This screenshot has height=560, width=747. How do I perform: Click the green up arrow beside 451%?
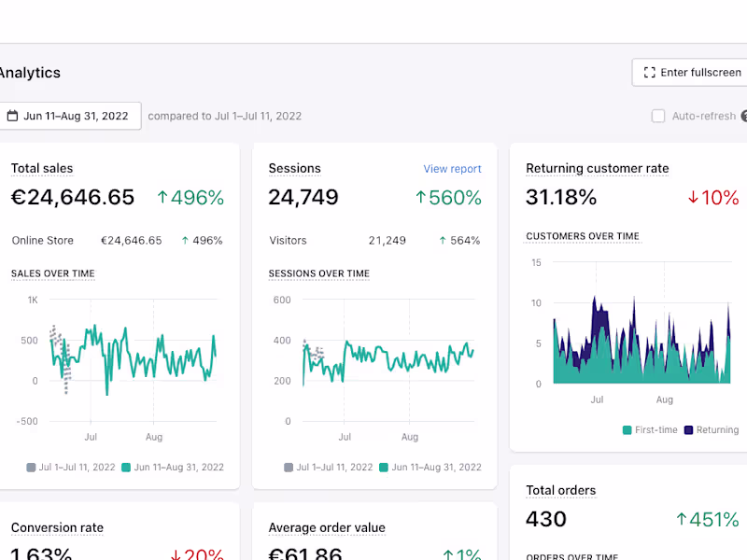(x=682, y=520)
